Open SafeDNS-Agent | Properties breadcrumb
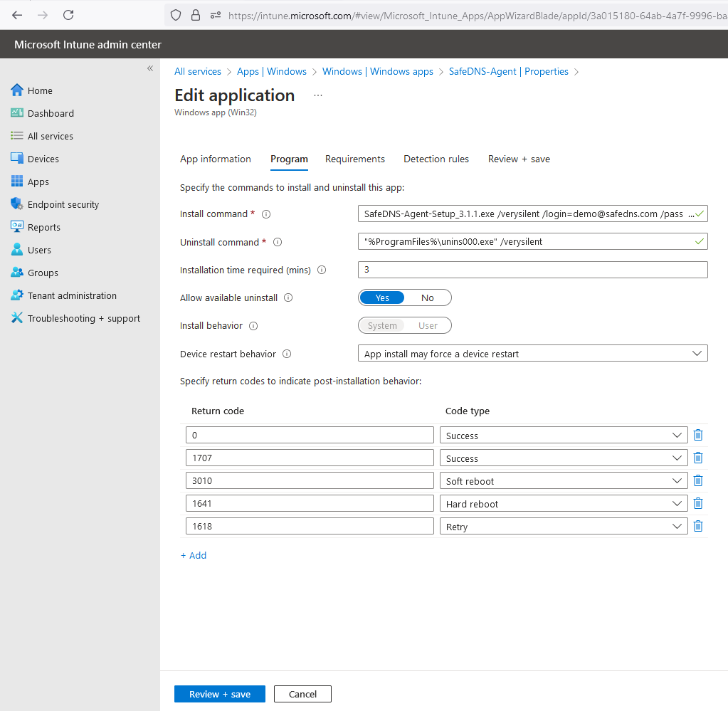The width and height of the screenshot is (728, 711). [508, 71]
